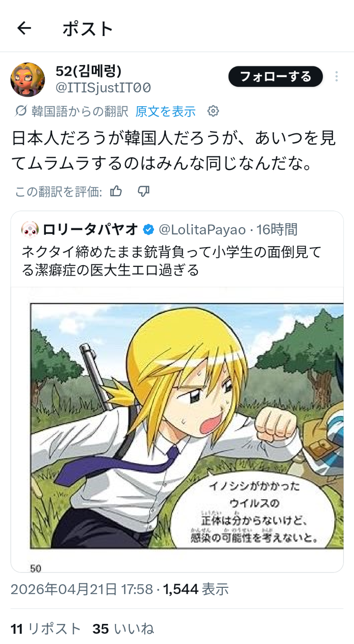Open quoted post text by ロリータパヤオ

click(x=172, y=261)
